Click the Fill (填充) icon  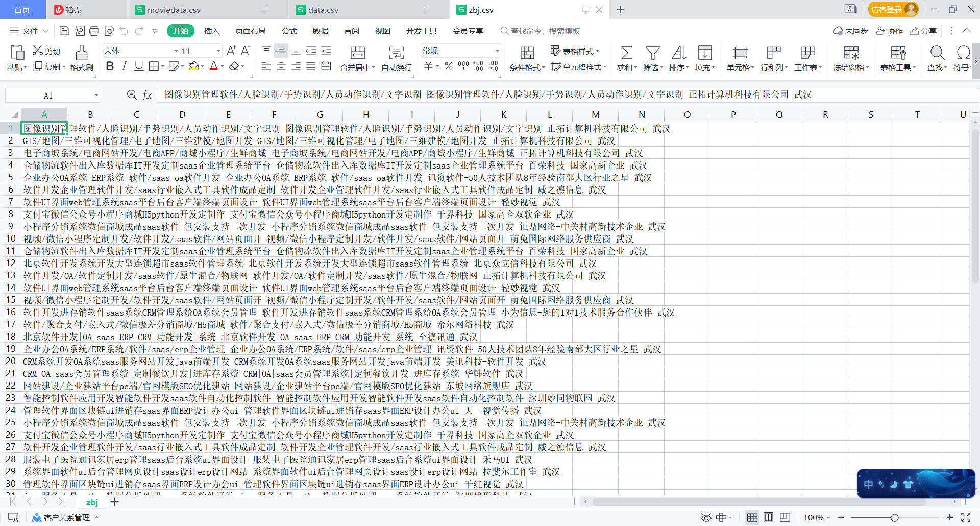(705, 52)
